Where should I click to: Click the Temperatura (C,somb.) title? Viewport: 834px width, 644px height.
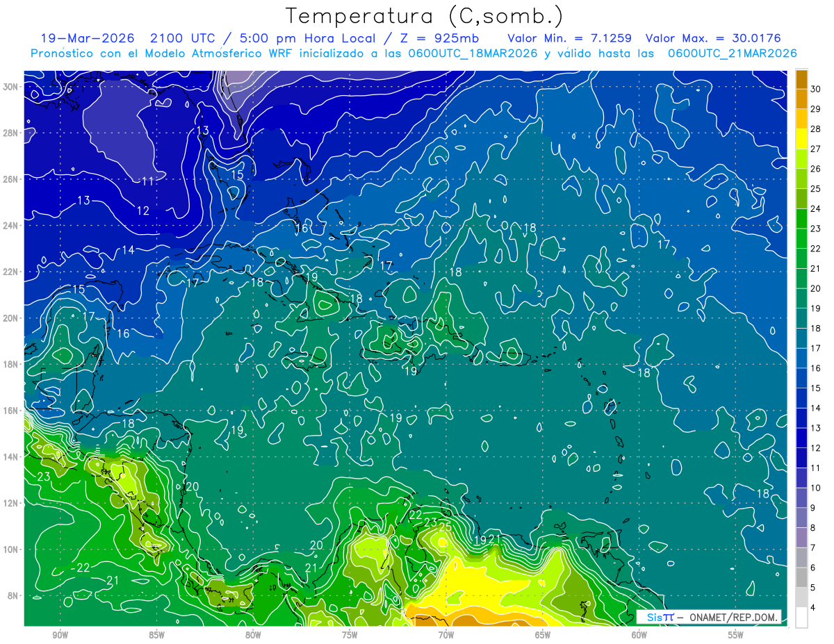[x=425, y=16]
